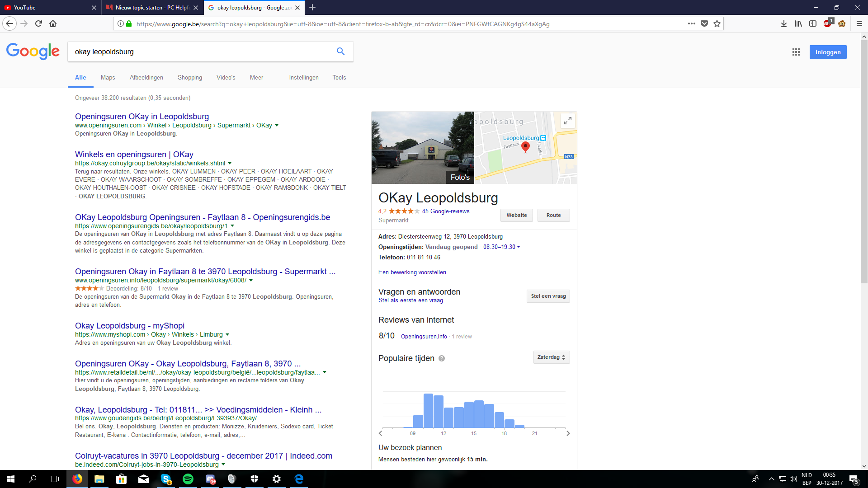Image resolution: width=868 pixels, height=488 pixels.
Task: Show previous day in popular times chart
Action: [x=381, y=433]
